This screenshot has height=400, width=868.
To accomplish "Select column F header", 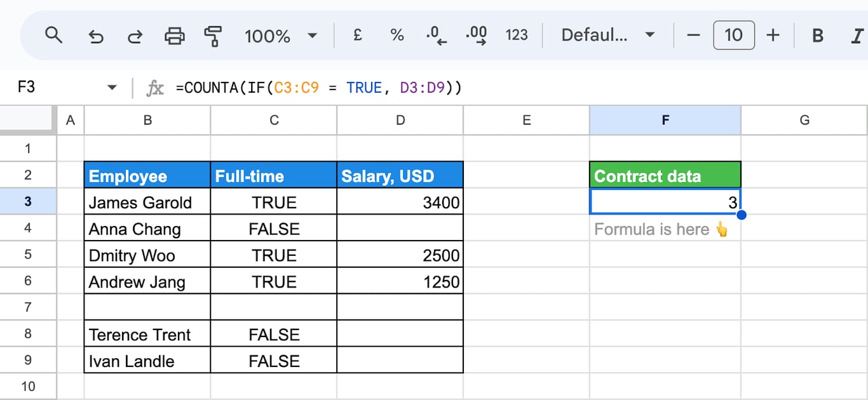I will tap(665, 120).
